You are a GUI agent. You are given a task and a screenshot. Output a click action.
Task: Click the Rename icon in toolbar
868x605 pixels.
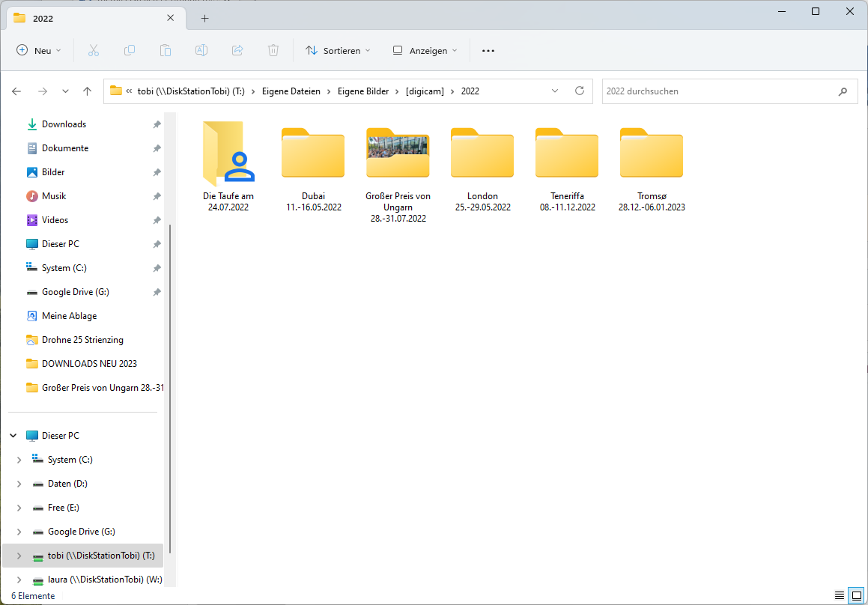pos(201,50)
